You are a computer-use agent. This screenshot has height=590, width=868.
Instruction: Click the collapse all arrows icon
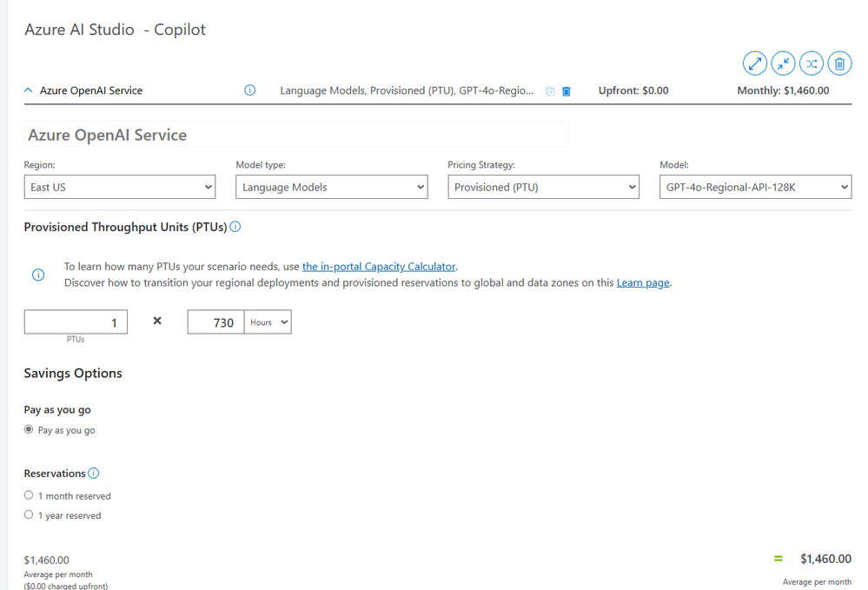(x=783, y=63)
